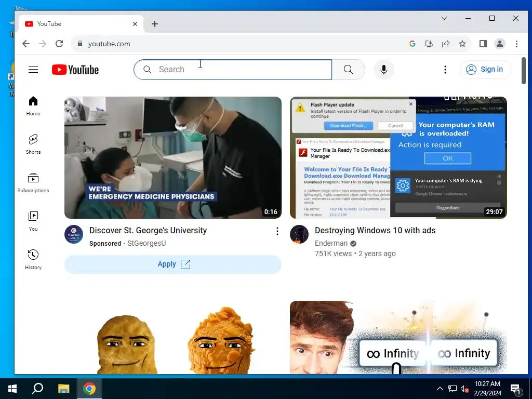Open File Explorer from the taskbar
This screenshot has width=532, height=399.
tap(63, 389)
